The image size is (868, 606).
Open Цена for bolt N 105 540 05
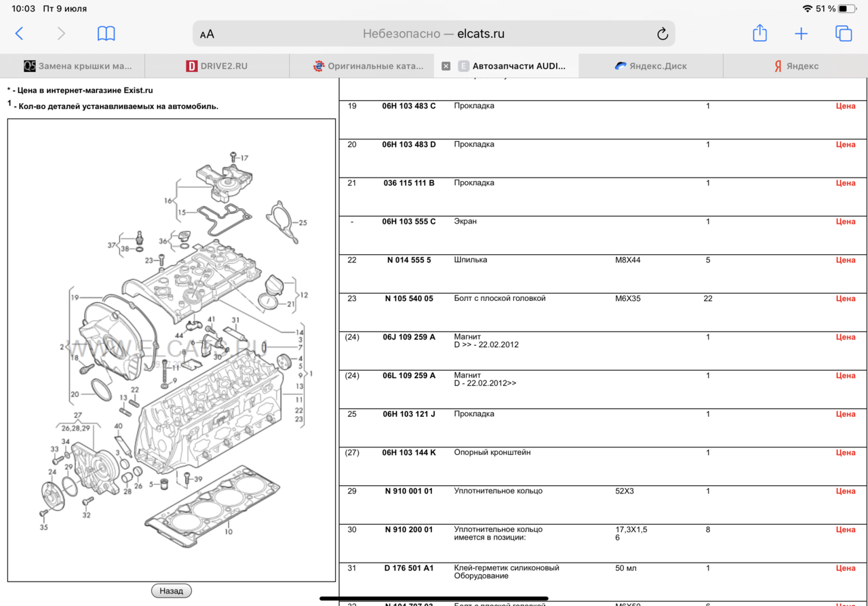(x=845, y=298)
